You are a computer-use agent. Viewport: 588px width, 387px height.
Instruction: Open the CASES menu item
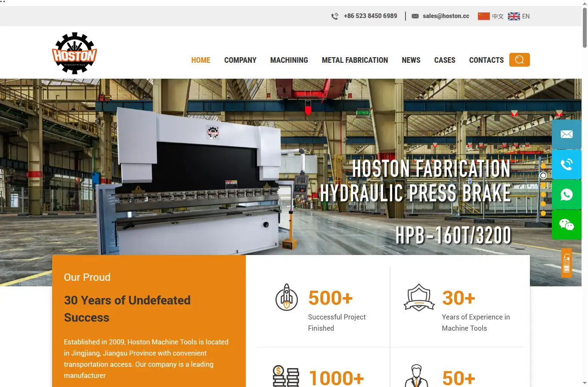(445, 60)
